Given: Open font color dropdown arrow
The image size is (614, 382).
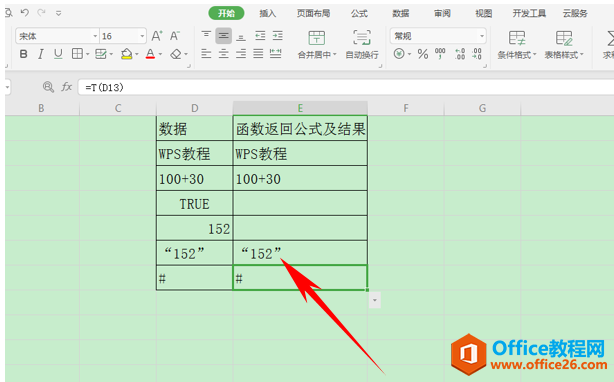Looking at the screenshot, I should 161,54.
